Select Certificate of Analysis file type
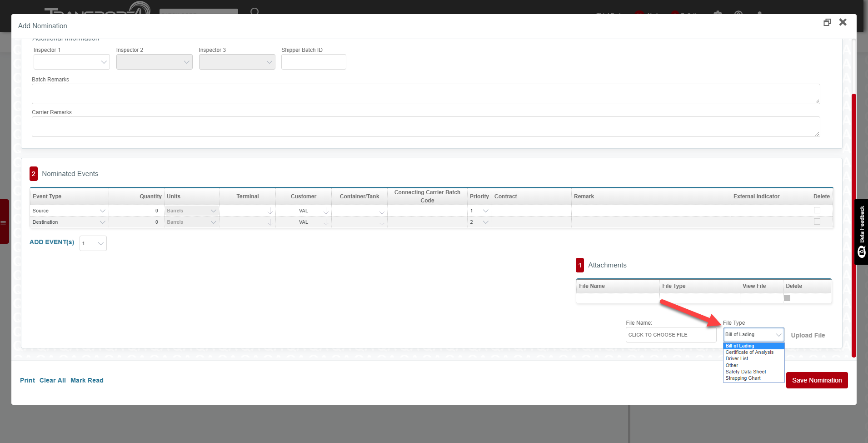Screen dimensions: 868x443 click(749, 352)
